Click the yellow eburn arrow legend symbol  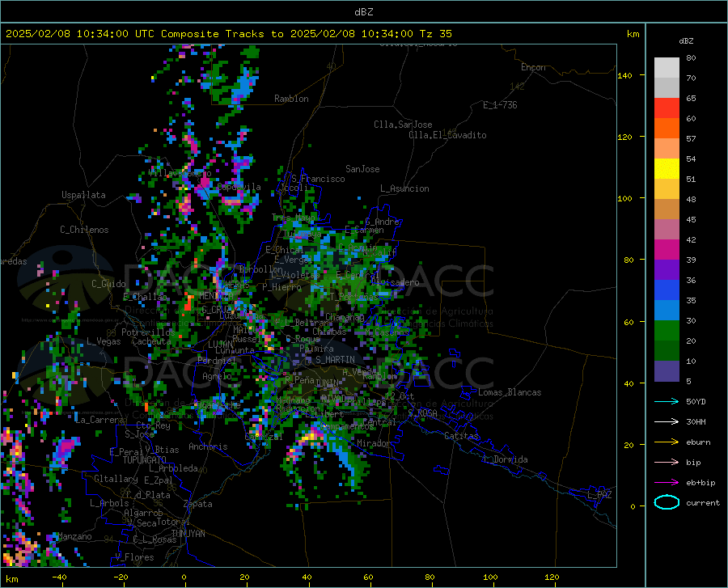(x=667, y=442)
